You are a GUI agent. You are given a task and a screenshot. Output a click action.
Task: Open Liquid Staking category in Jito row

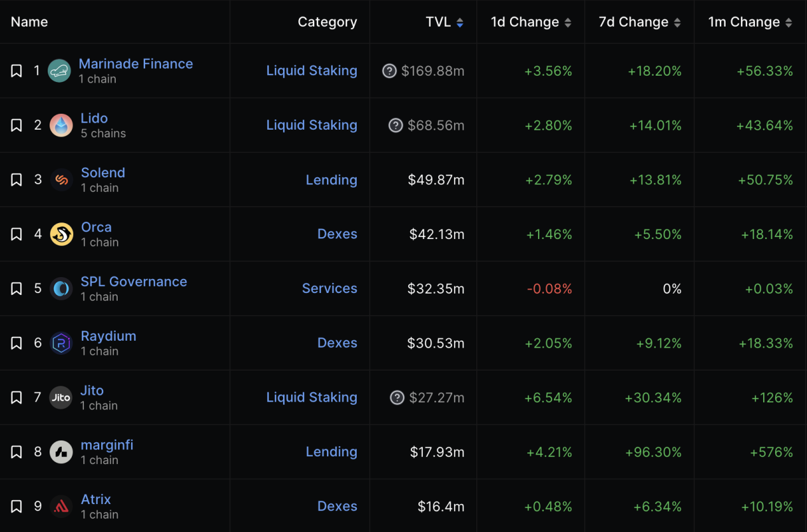[312, 397]
